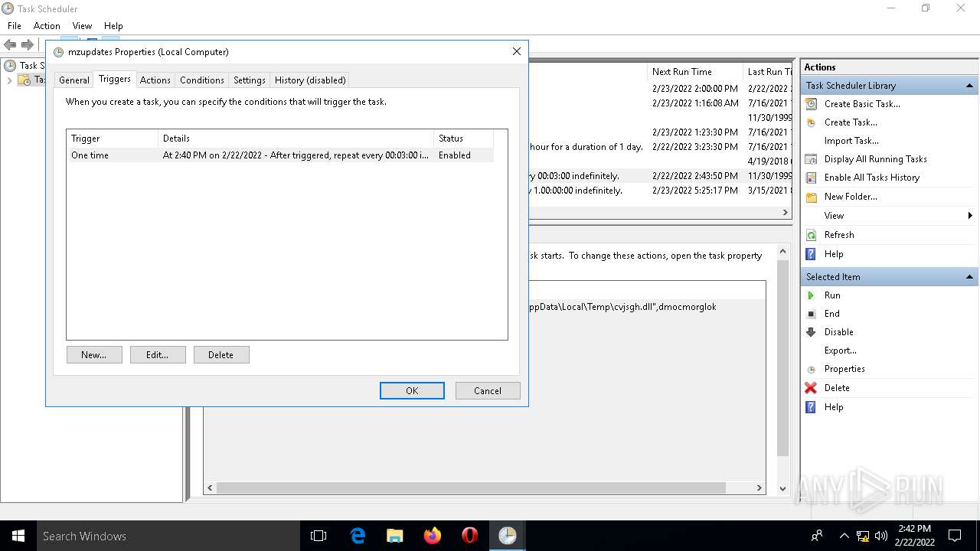Click the Status column header

[464, 139]
